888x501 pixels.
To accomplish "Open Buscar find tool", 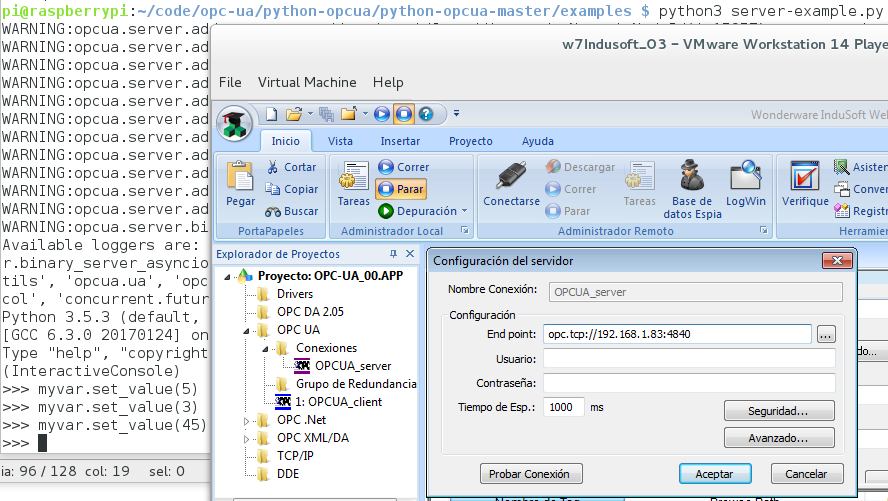I will 292,211.
